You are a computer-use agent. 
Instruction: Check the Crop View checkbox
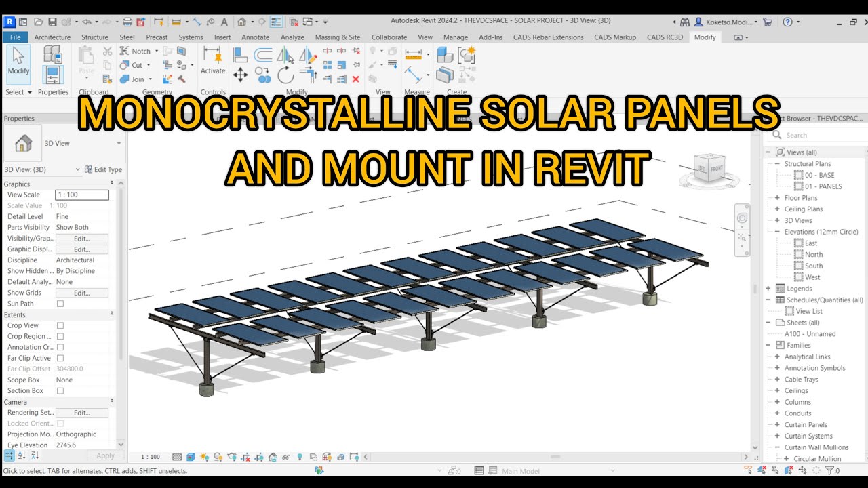point(60,325)
